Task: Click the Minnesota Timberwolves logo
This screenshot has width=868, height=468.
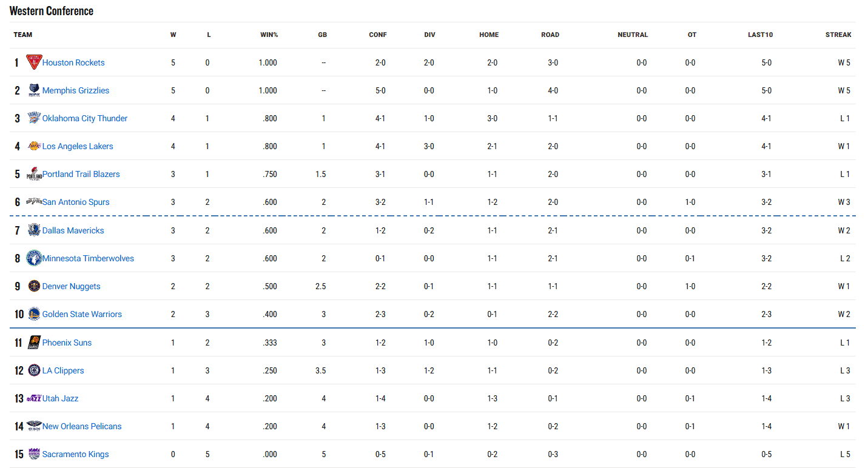Action: 34,258
